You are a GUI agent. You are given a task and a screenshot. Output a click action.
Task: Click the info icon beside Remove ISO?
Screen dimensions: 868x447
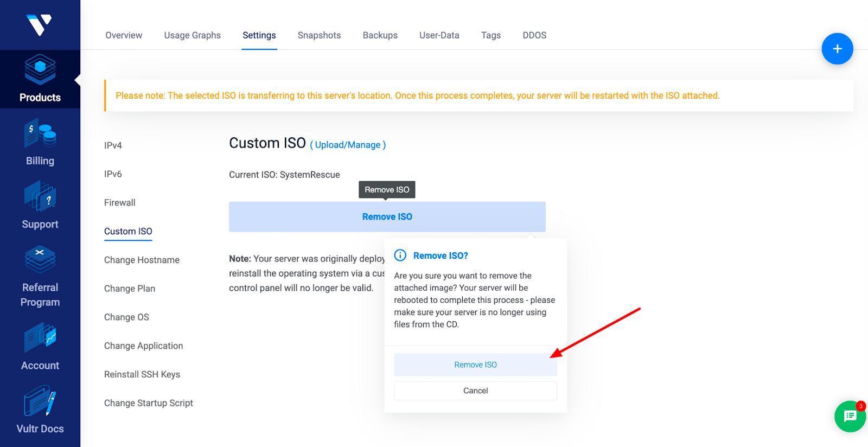click(400, 255)
